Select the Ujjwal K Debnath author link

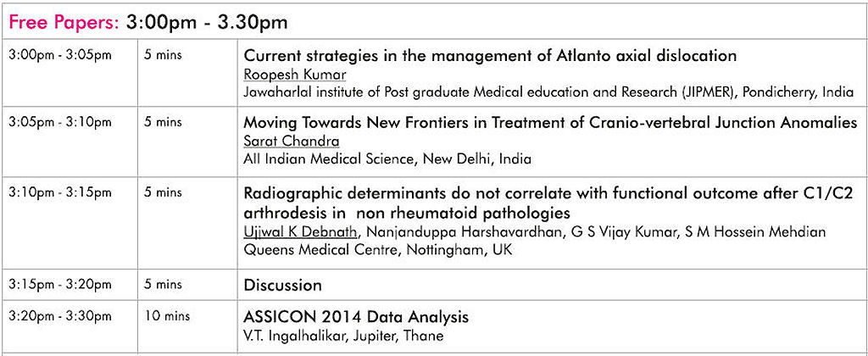(x=300, y=232)
